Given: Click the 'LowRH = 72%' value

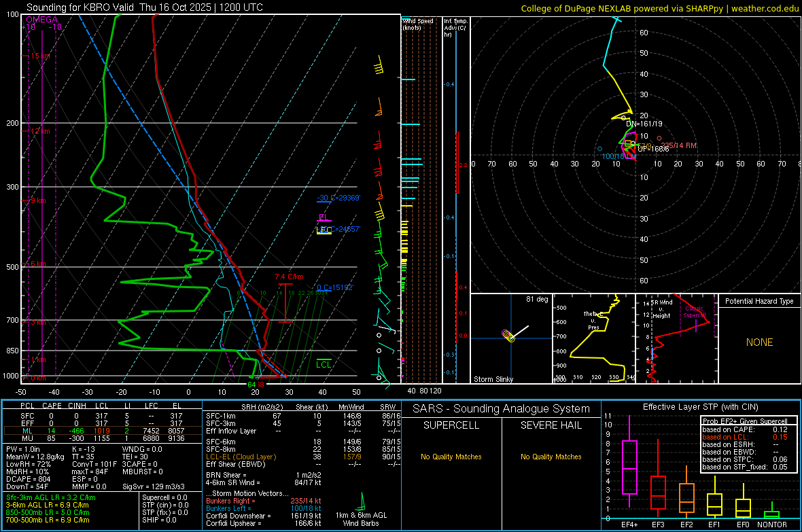Looking at the screenshot, I should (x=29, y=465).
